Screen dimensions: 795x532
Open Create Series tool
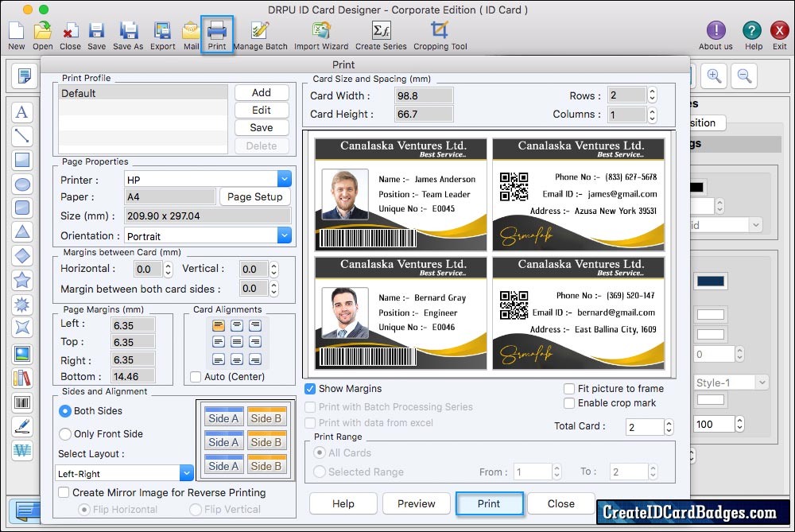[381, 35]
